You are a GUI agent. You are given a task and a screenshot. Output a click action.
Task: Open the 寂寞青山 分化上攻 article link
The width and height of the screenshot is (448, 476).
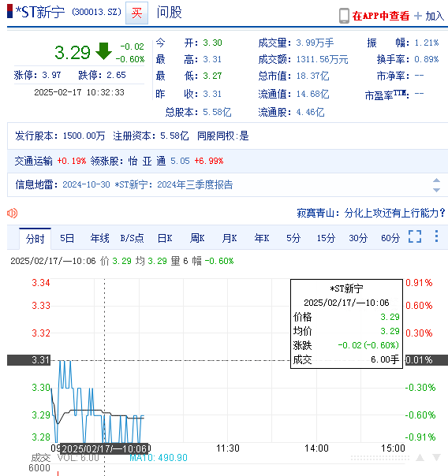pyautogui.click(x=371, y=213)
